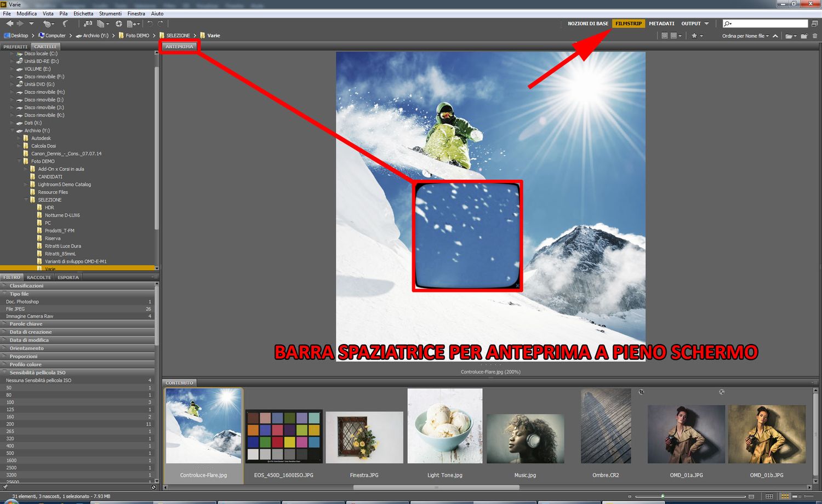Screen dimensions: 822x504
Task: Click the thumbnail size slider handle
Action: 663,496
